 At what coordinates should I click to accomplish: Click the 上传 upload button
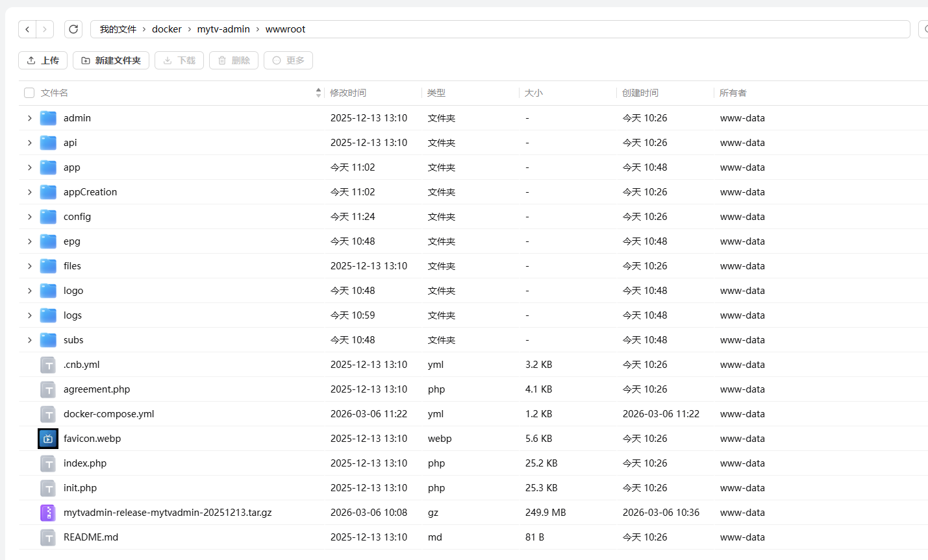[43, 60]
